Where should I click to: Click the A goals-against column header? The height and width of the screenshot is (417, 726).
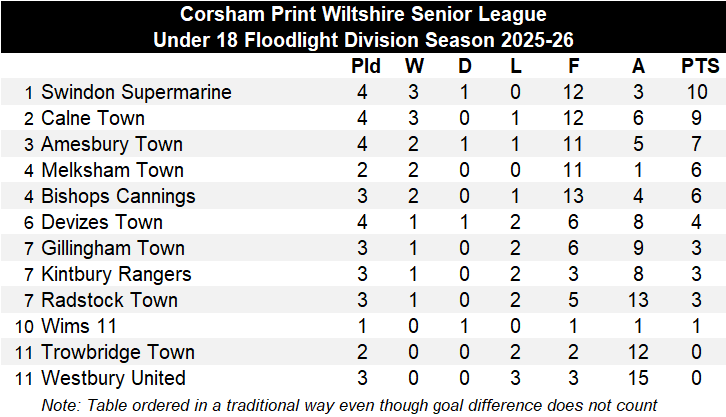pos(638,66)
